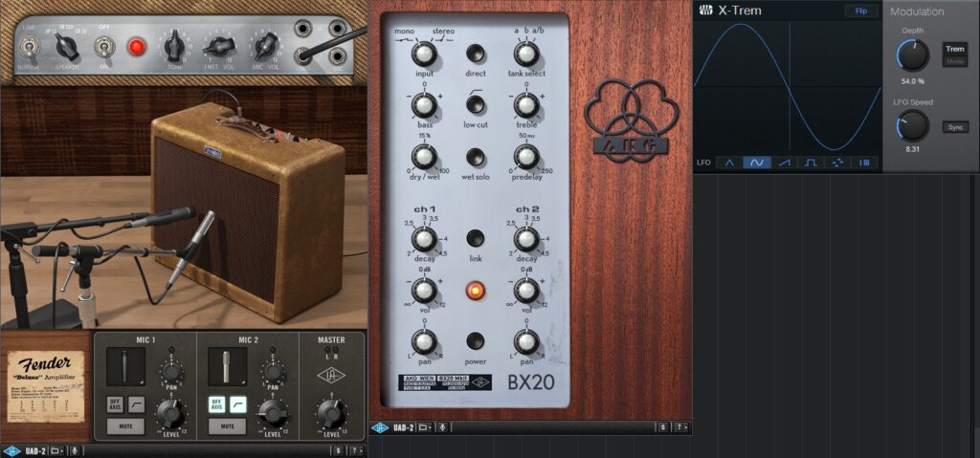Click the lower-right MIC input jack on amp
Image resolution: width=980 pixels, height=458 pixels.
point(338,55)
